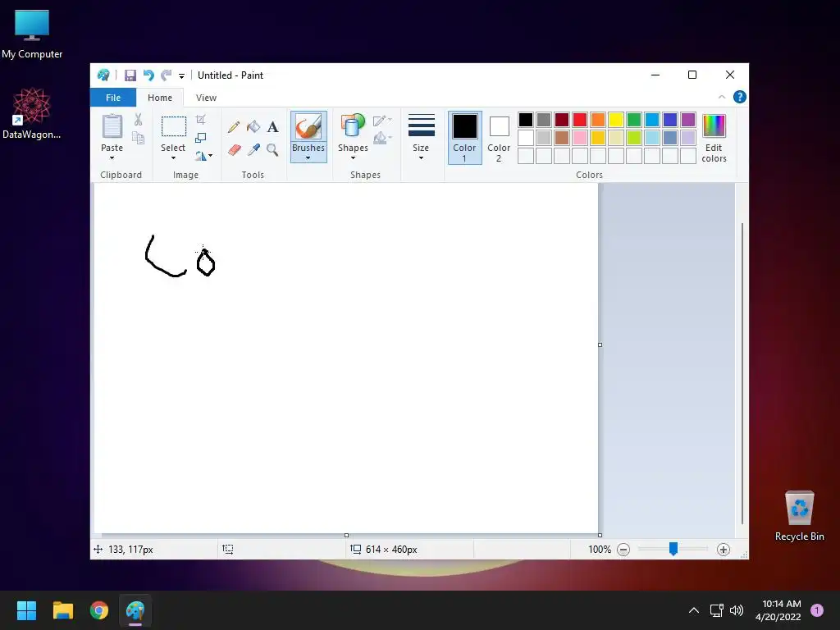Click the zoom out minus button
840x630 pixels.
pos(623,550)
